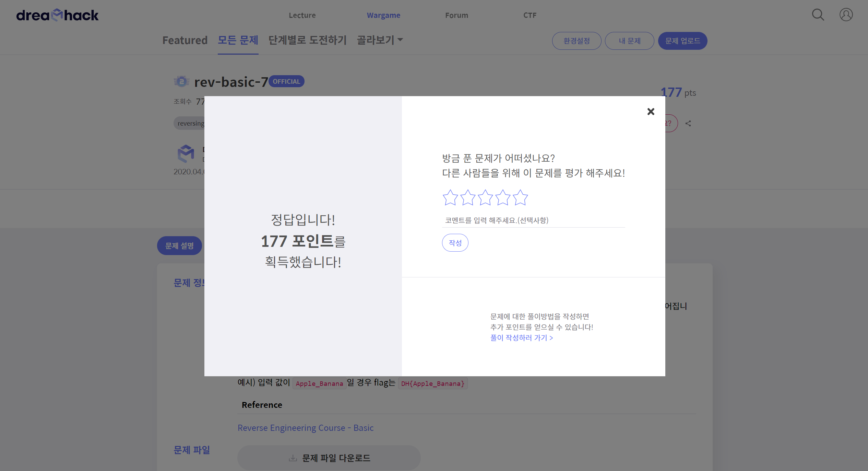Click the 작성 submit button
This screenshot has width=868, height=471.
(x=455, y=243)
